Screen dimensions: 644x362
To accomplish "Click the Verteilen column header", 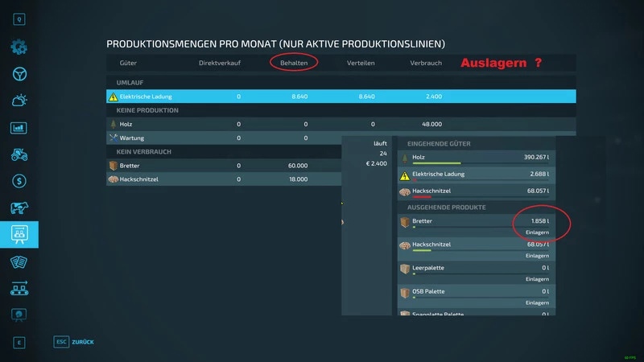I will click(x=361, y=62).
